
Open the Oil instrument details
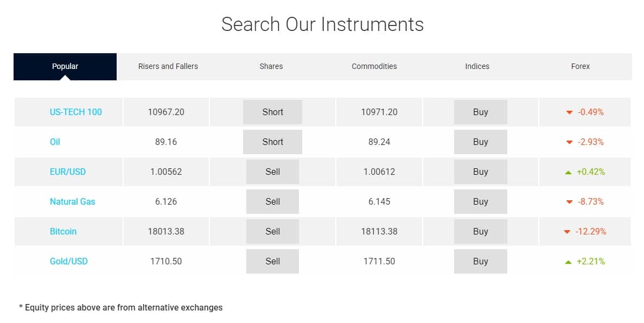click(55, 142)
